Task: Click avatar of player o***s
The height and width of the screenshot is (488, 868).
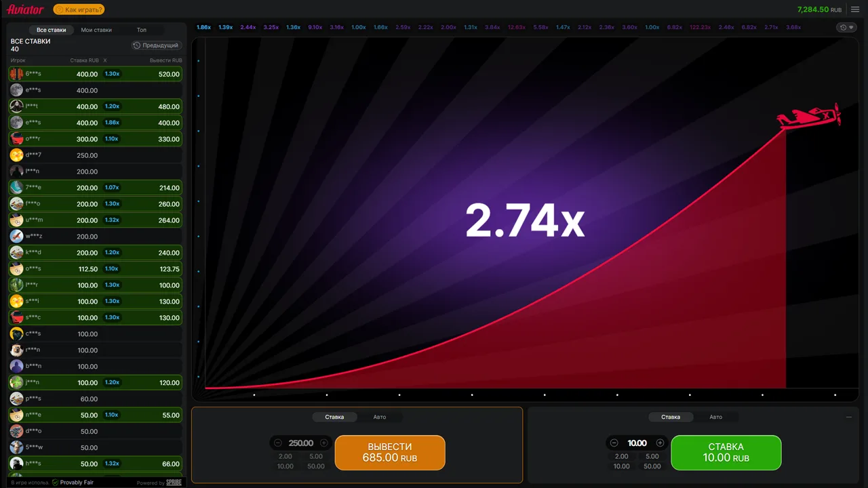Action: coord(17,269)
